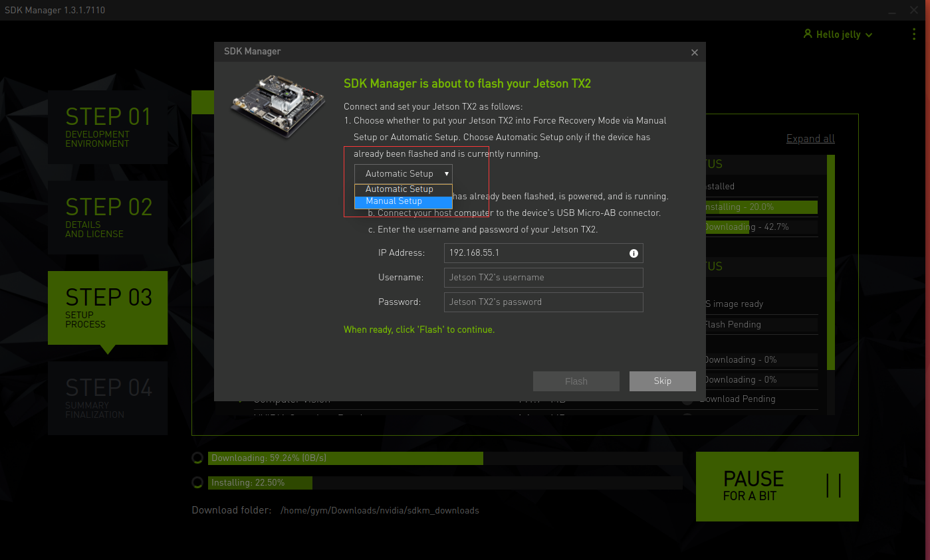Click the sdkm_downloads download folder path
The width and height of the screenshot is (930, 560).
pyautogui.click(x=380, y=511)
